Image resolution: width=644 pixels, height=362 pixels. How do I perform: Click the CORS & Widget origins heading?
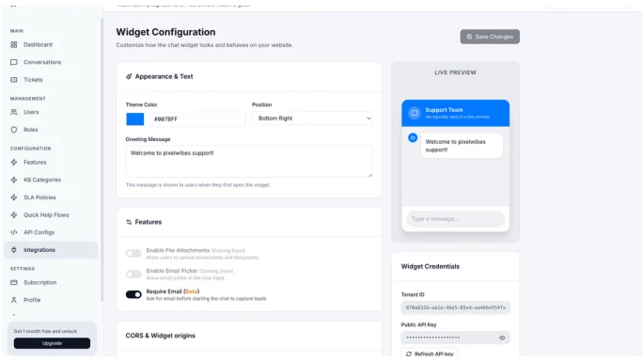pyautogui.click(x=161, y=336)
